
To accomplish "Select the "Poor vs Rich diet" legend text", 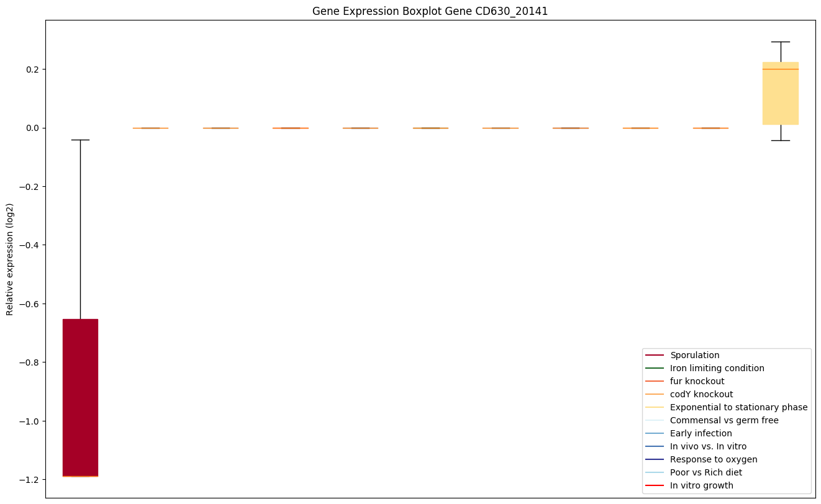I will (705, 472).
